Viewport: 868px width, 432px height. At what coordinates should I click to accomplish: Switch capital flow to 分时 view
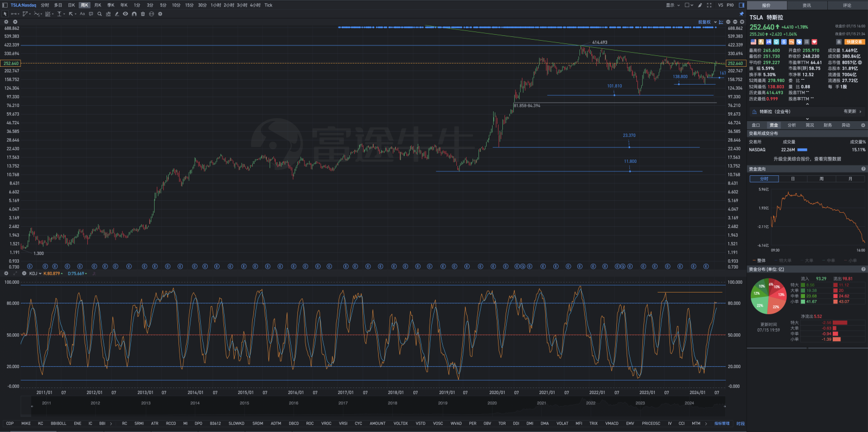[x=764, y=179]
